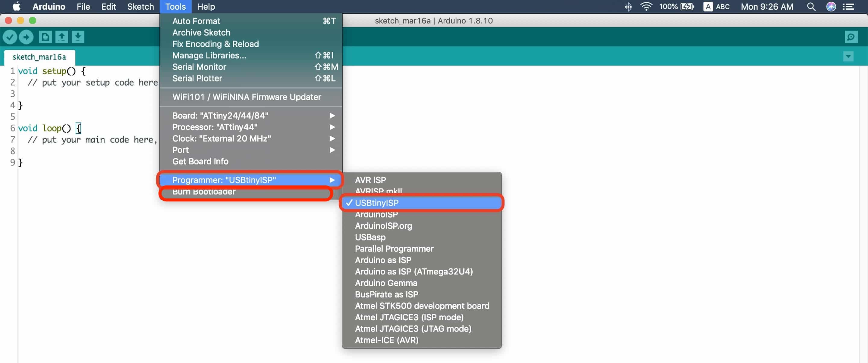The height and width of the screenshot is (363, 868).
Task: Click code line 'void setup() {'
Action: [x=52, y=71]
